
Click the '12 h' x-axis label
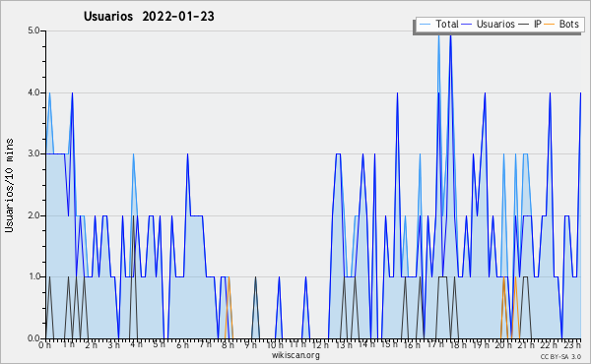[x=321, y=344]
